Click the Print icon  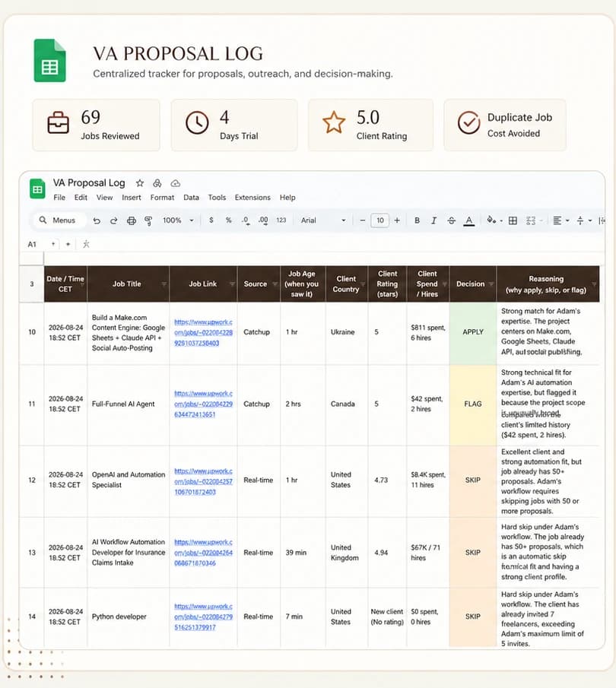pyautogui.click(x=132, y=220)
